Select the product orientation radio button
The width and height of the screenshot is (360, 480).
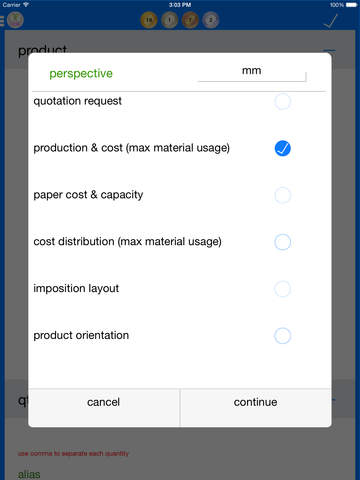click(x=282, y=336)
